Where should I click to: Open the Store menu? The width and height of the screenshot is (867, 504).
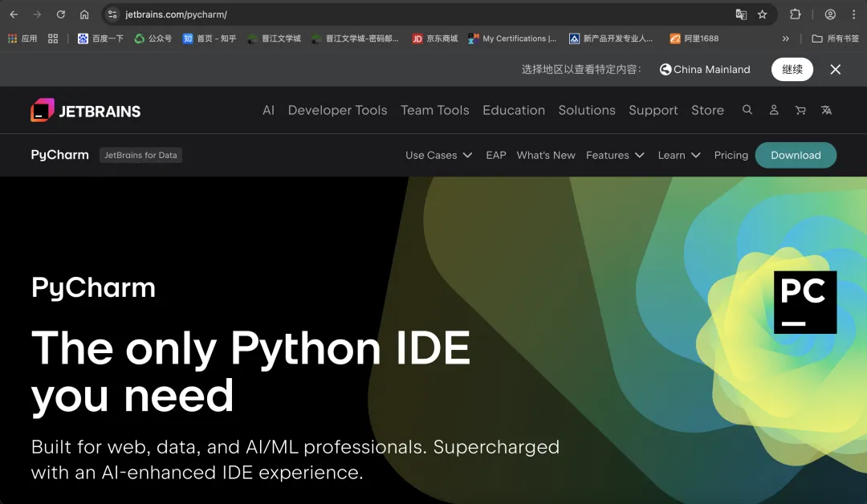[x=707, y=110]
